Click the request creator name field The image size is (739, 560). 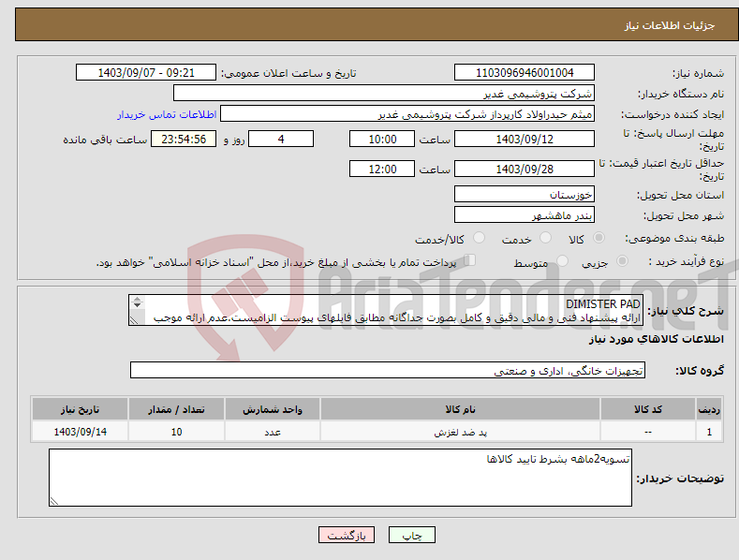(407, 114)
